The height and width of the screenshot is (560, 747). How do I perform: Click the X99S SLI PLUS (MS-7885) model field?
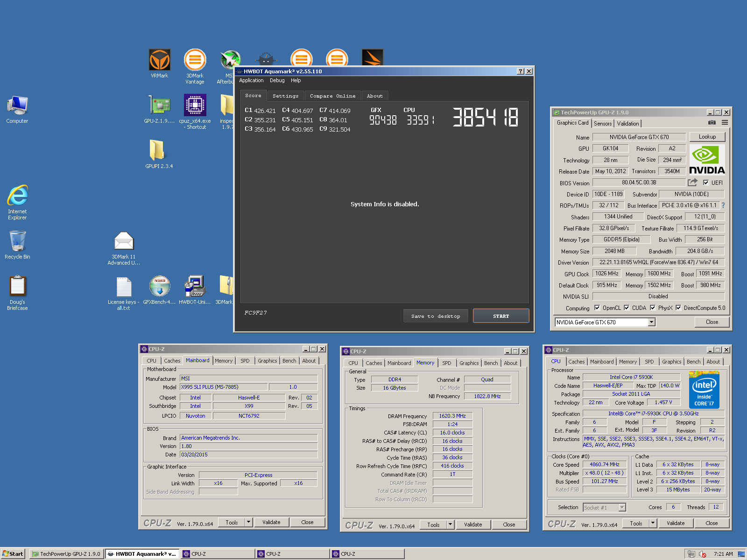(224, 387)
